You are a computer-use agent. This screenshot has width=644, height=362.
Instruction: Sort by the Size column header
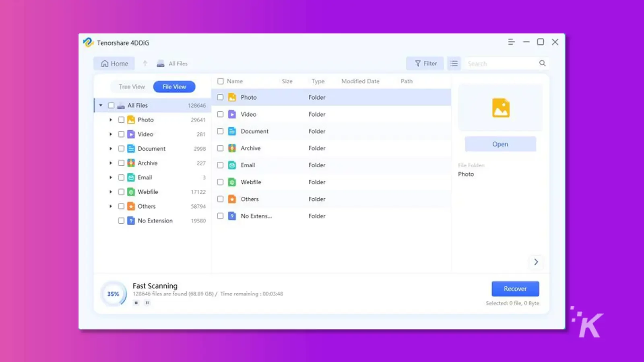tap(287, 81)
